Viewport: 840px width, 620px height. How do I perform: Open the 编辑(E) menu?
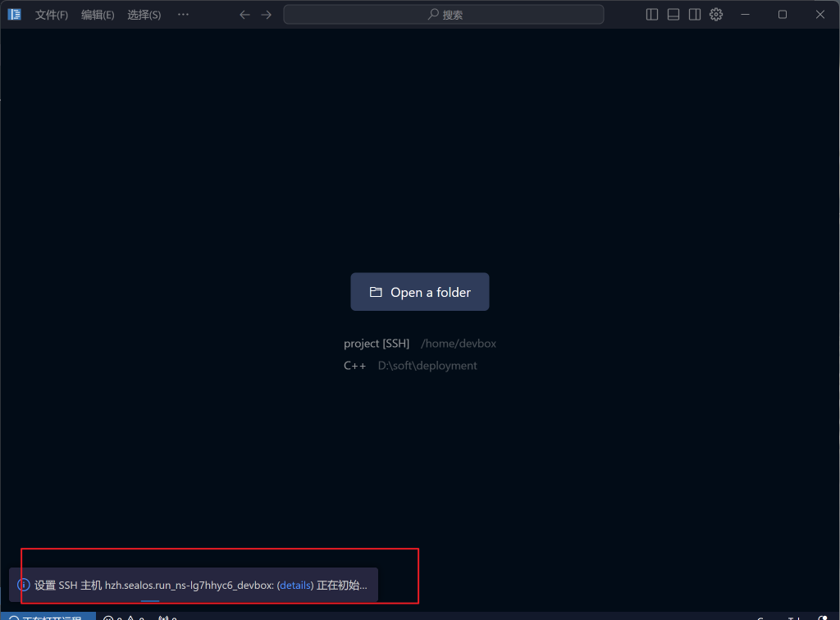(x=97, y=14)
